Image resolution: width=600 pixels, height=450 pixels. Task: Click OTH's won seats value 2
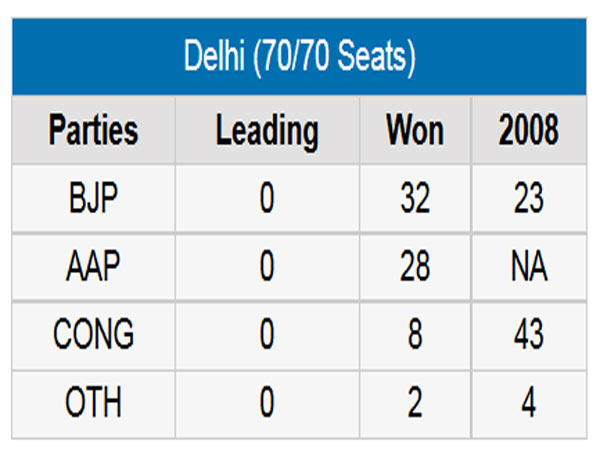(x=415, y=403)
